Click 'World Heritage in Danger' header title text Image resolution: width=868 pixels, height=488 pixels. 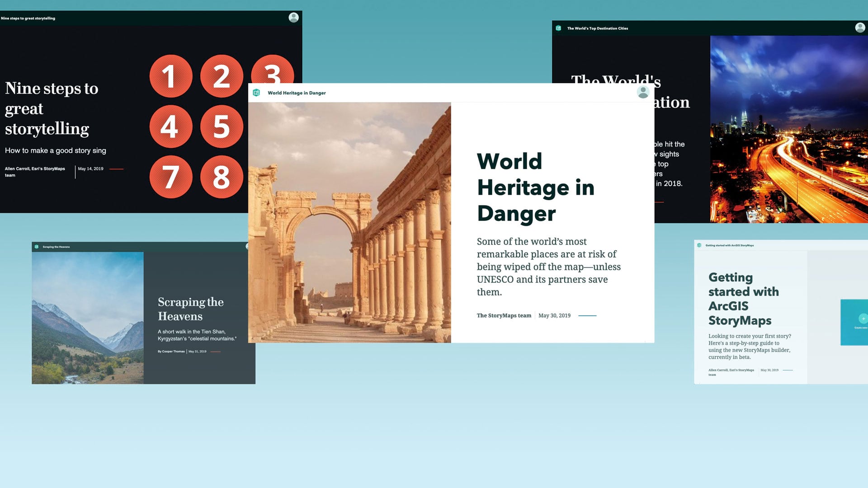coord(297,93)
